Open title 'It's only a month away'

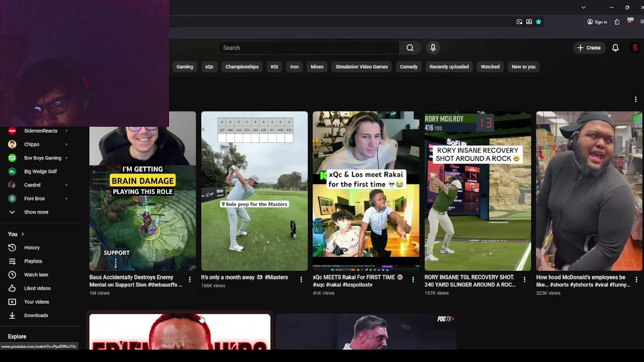pyautogui.click(x=245, y=278)
